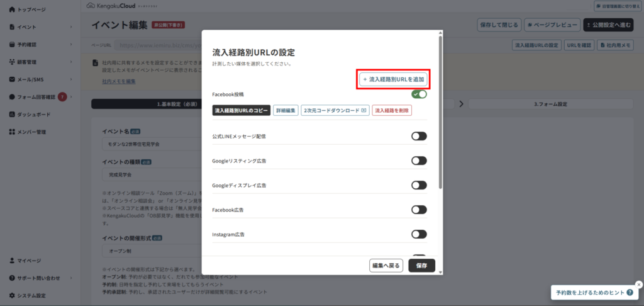This screenshot has width=644, height=306.
Task: Click the メンバー管理 grid icon
Action: (12, 132)
